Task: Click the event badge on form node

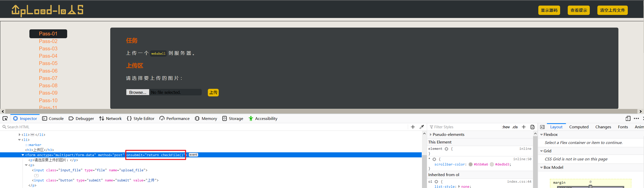Action: pos(193,155)
